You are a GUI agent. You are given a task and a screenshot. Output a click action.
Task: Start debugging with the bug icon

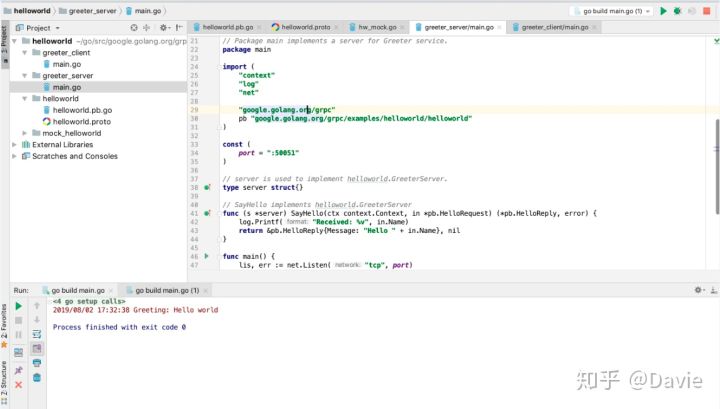point(677,11)
